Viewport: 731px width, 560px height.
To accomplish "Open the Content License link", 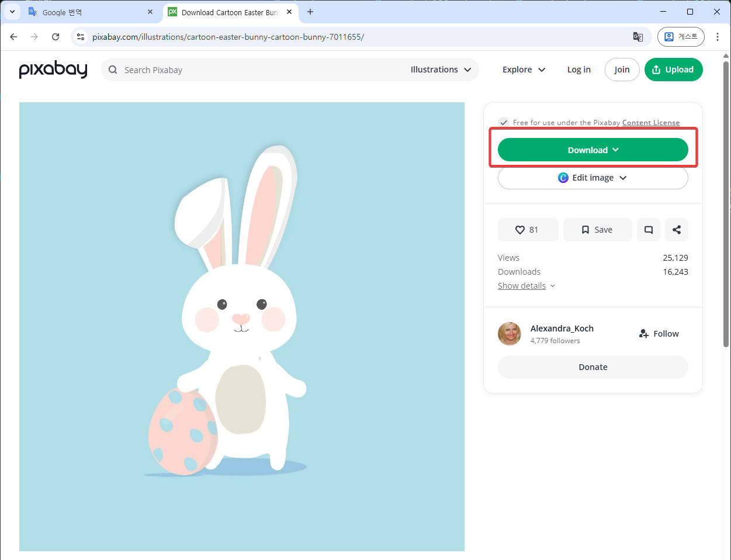I will pyautogui.click(x=650, y=123).
